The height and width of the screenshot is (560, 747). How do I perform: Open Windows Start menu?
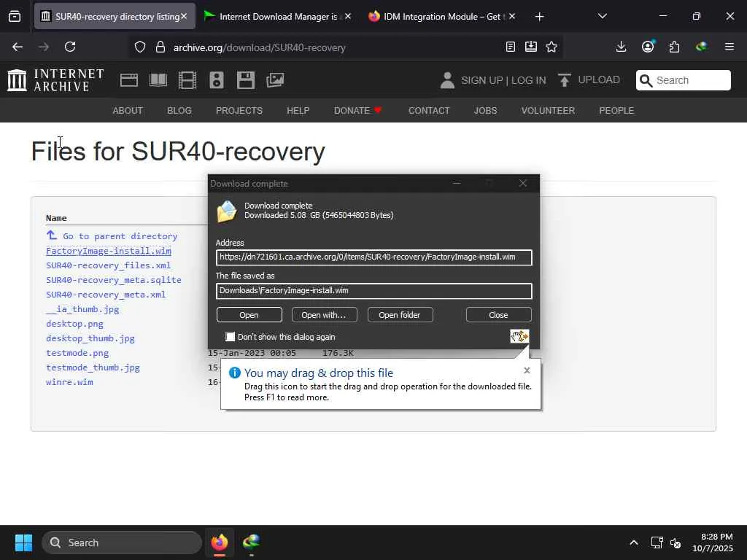(23, 542)
